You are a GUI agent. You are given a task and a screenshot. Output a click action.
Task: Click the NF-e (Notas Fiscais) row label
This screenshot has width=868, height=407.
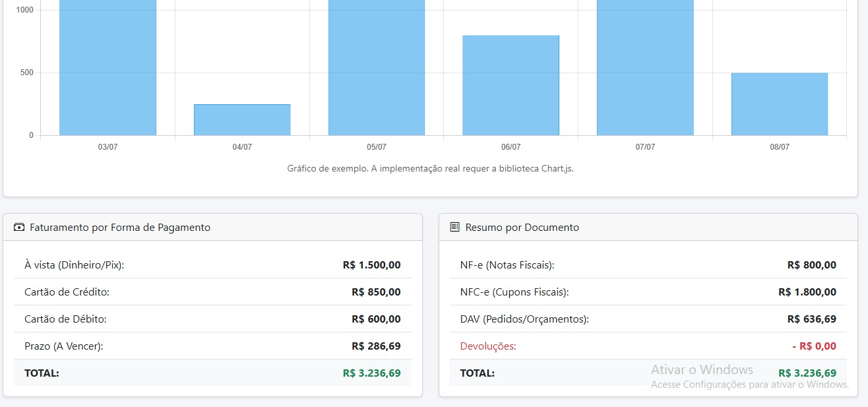pos(507,265)
